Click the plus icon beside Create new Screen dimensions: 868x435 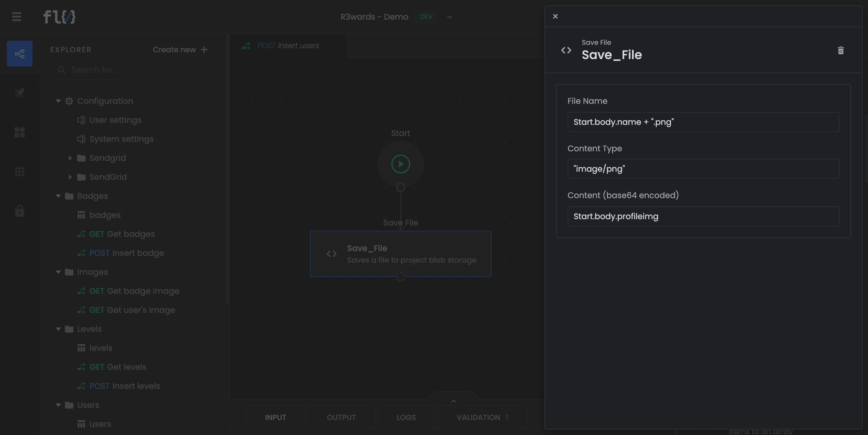pos(204,50)
